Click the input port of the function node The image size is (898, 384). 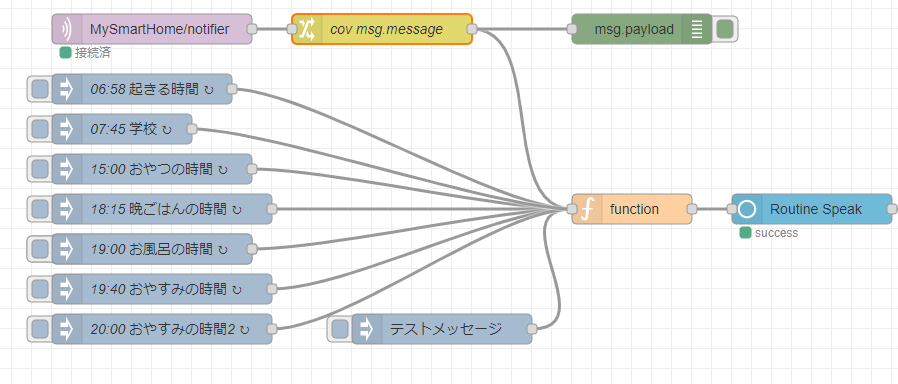572,209
